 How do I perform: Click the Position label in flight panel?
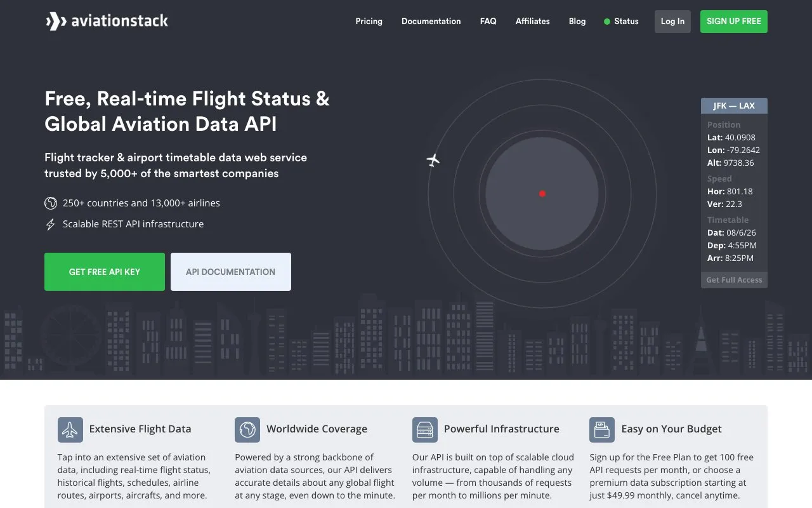click(x=724, y=125)
